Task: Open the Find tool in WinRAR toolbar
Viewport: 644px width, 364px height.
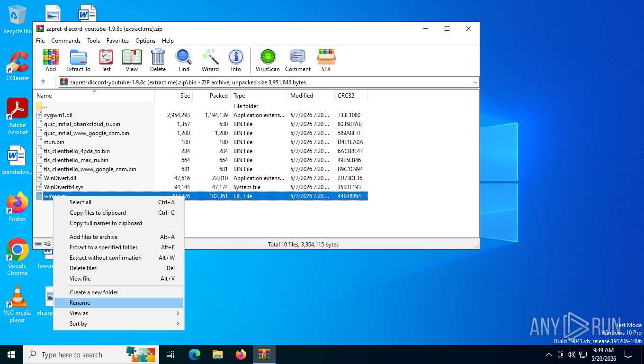Action: tap(184, 60)
